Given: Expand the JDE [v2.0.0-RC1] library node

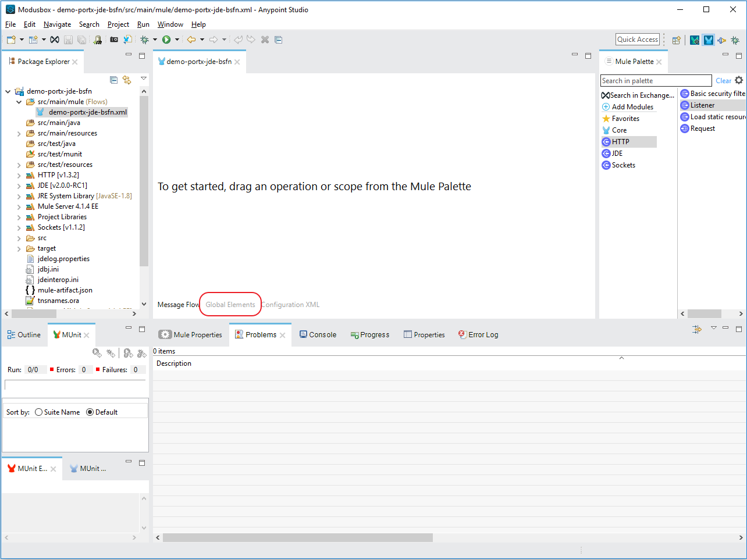Looking at the screenshot, I should [19, 186].
